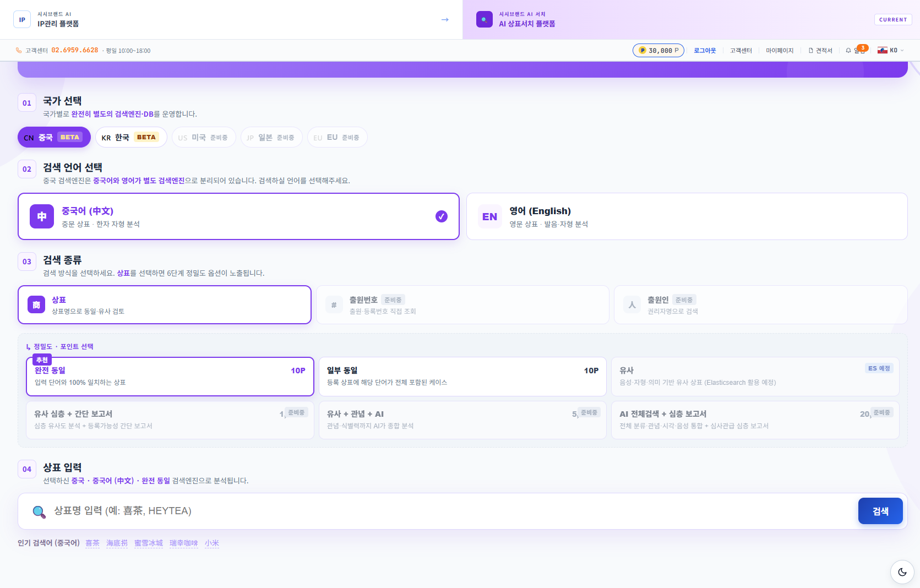Click the 추천 badge on 완전 동일
Viewport: 920px width, 588px height.
[x=42, y=360]
